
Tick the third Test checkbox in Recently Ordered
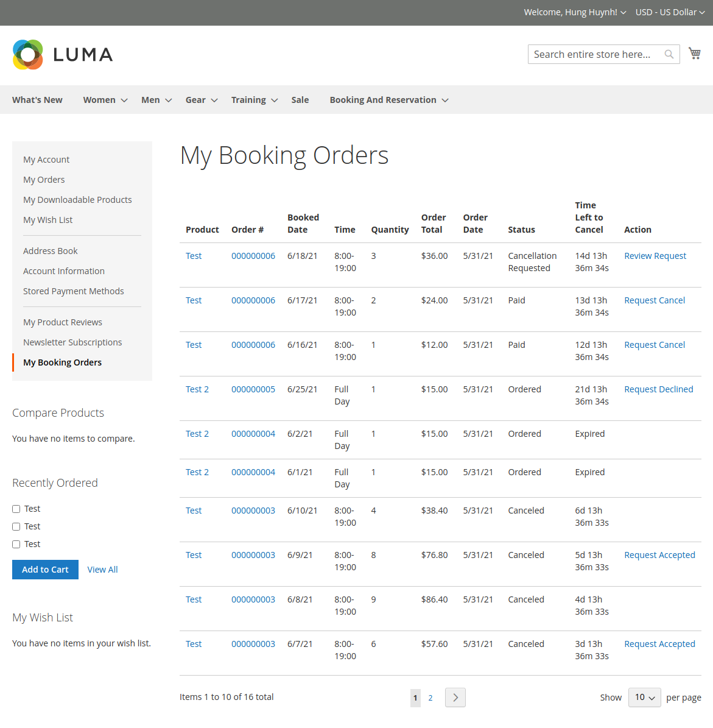click(x=16, y=544)
